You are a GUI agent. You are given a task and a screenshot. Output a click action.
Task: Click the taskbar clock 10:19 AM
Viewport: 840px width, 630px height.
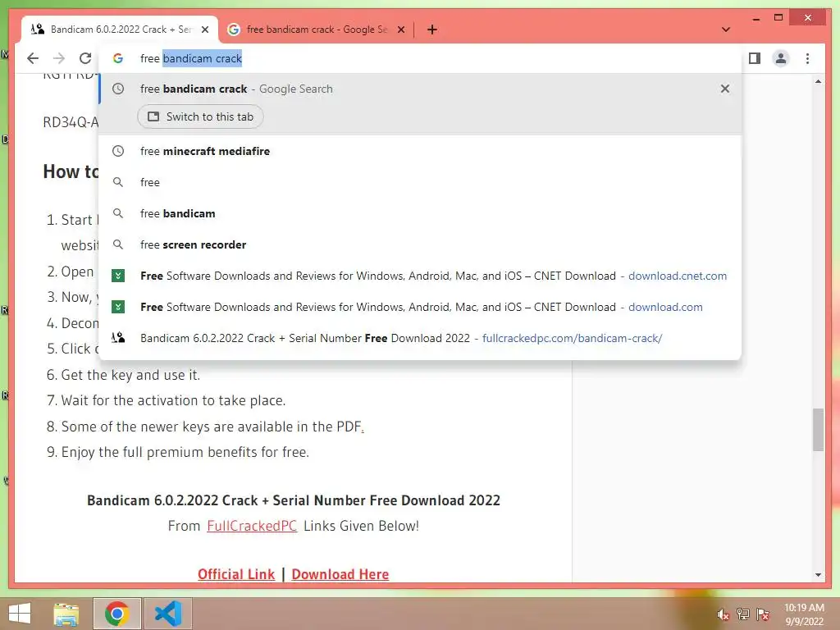[804, 614]
